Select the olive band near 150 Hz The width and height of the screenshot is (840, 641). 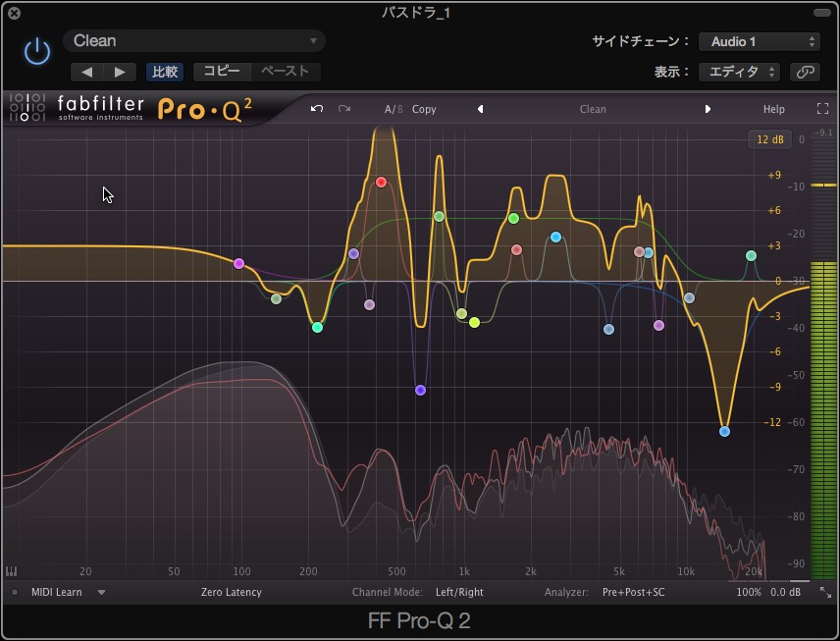(276, 298)
